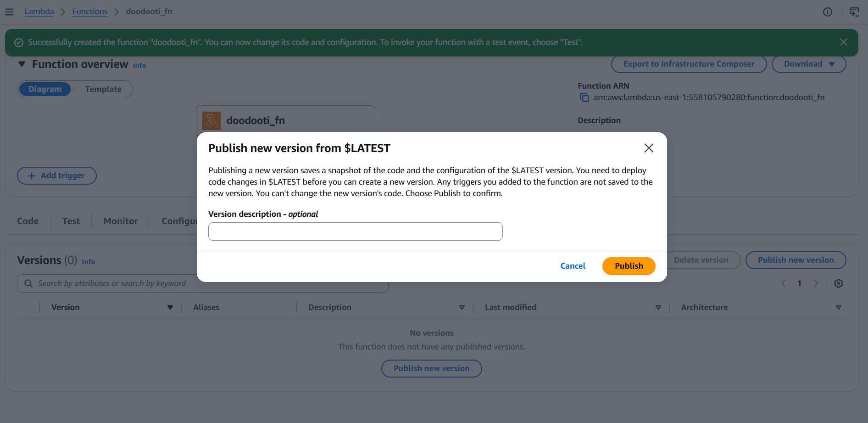868x423 pixels.
Task: Switch to Diagram view
Action: point(45,89)
